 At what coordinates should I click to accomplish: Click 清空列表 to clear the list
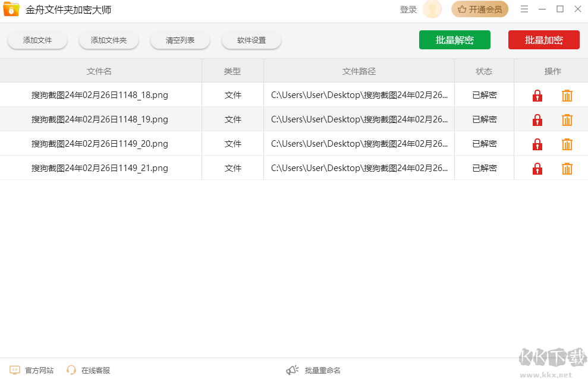(180, 40)
